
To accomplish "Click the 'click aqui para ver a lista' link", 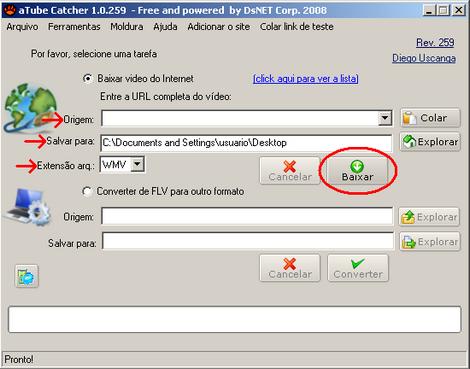I will pyautogui.click(x=306, y=79).
